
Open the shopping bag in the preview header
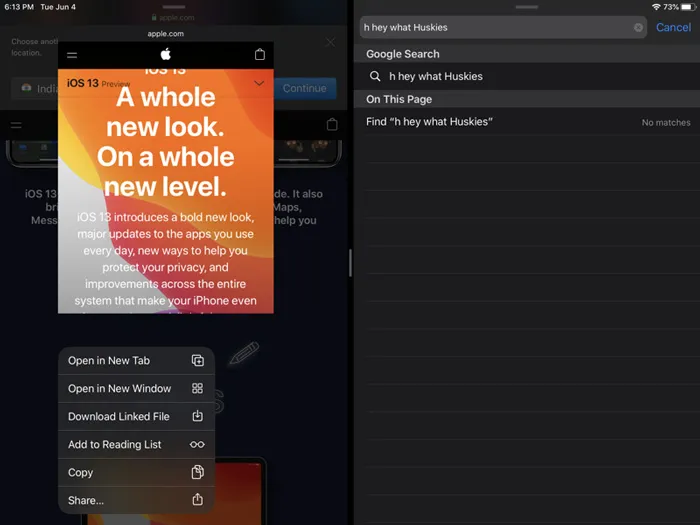260,55
